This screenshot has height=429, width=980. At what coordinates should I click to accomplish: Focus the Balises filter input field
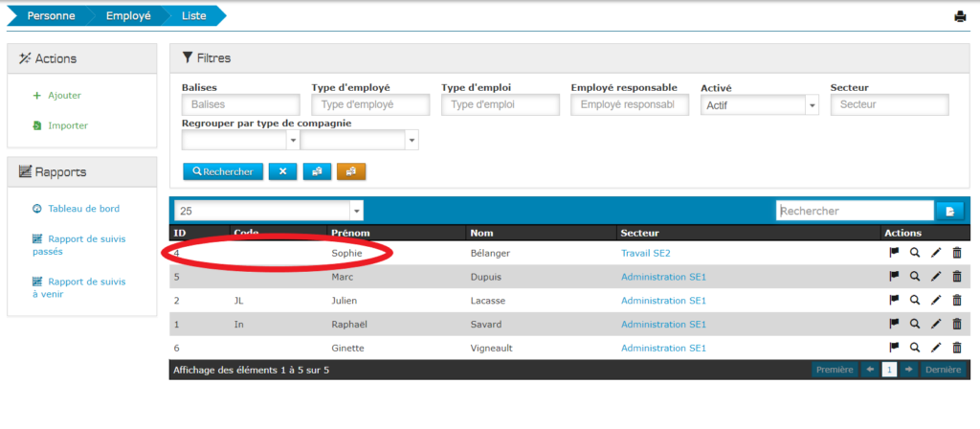[240, 105]
